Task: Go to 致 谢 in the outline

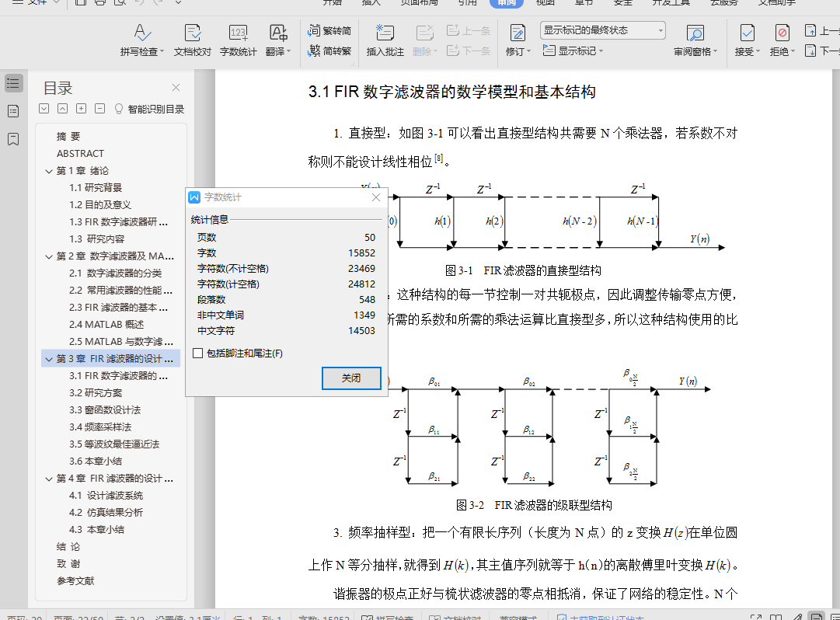Action: point(68,564)
